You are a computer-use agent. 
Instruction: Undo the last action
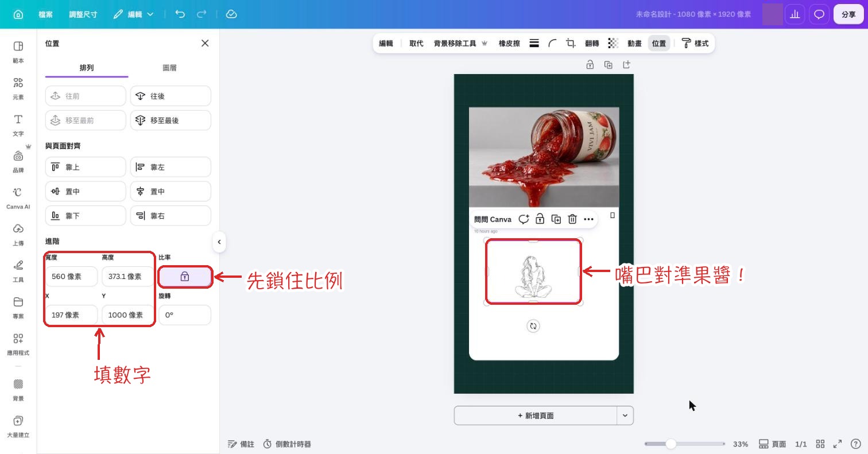click(x=180, y=14)
